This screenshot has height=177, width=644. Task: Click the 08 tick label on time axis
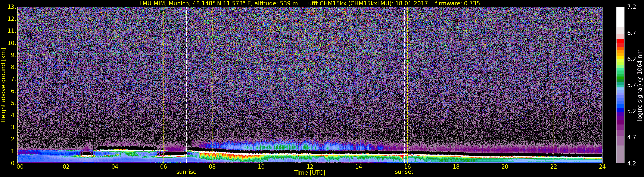tap(212, 167)
